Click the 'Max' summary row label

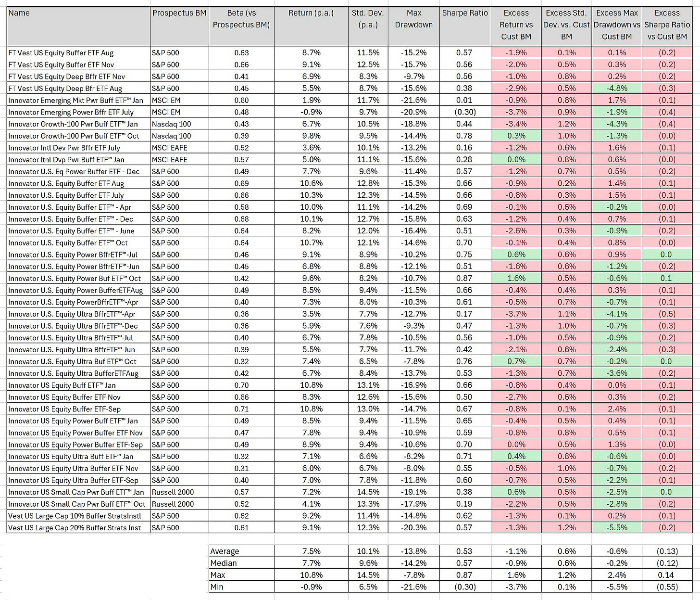241,574
